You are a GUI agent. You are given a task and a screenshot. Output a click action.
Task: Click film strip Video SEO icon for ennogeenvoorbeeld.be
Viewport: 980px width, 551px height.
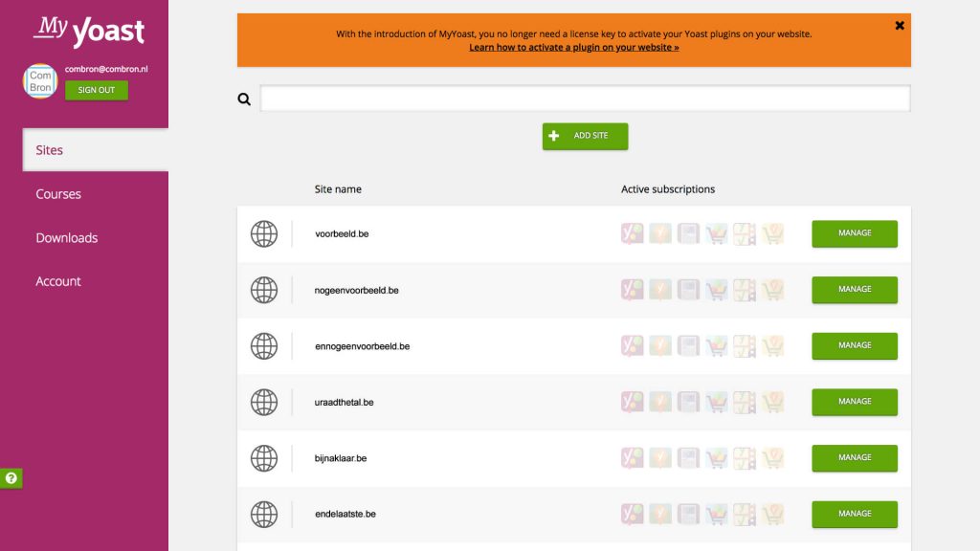coord(745,346)
